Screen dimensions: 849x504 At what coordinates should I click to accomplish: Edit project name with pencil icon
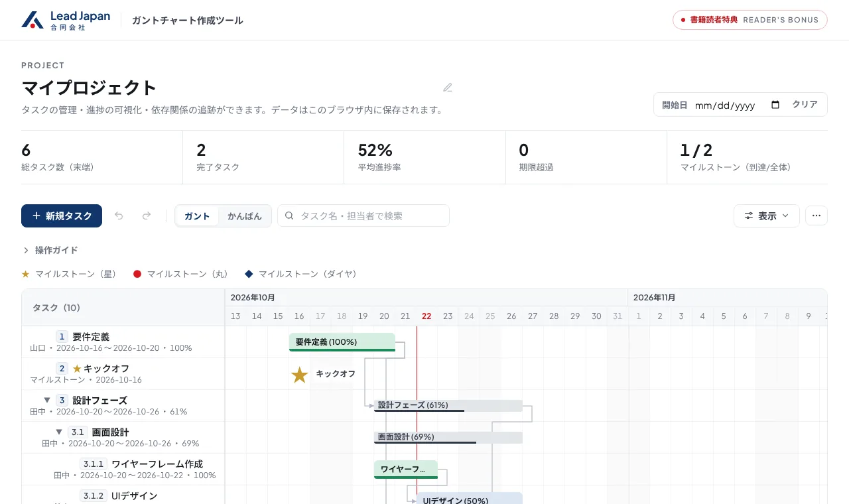(448, 88)
